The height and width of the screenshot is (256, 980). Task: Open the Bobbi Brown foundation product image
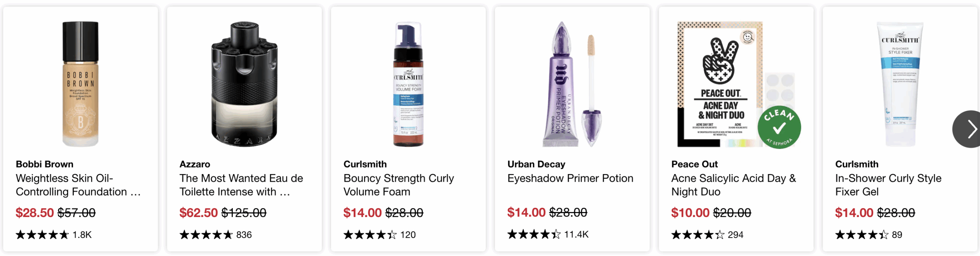click(80, 84)
